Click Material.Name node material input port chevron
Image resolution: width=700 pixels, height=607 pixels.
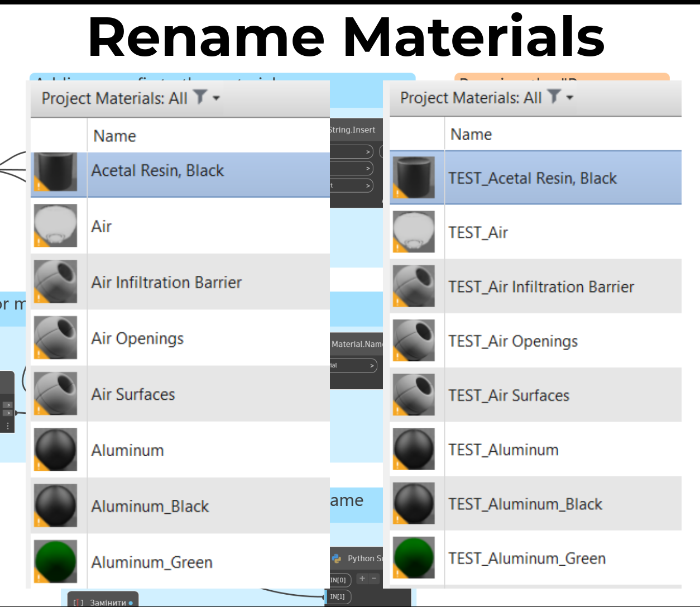pos(372,366)
